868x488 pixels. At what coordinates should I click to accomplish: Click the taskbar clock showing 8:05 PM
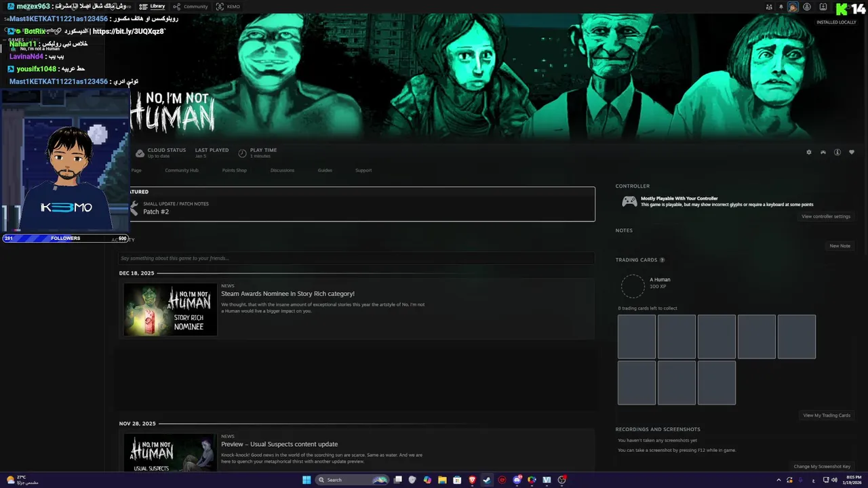(x=851, y=480)
